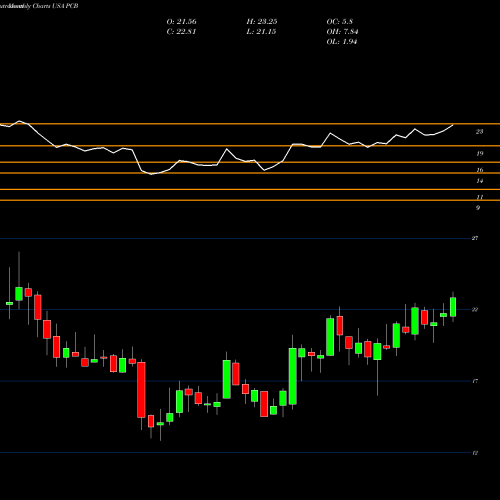Click the '19' axis label
The image size is (500, 500).
[x=479, y=154]
